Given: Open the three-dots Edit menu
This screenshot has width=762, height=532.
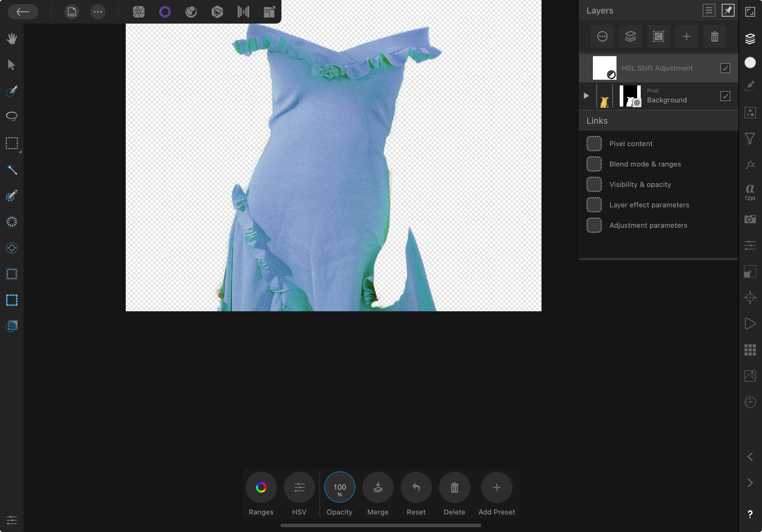Looking at the screenshot, I should [x=98, y=12].
